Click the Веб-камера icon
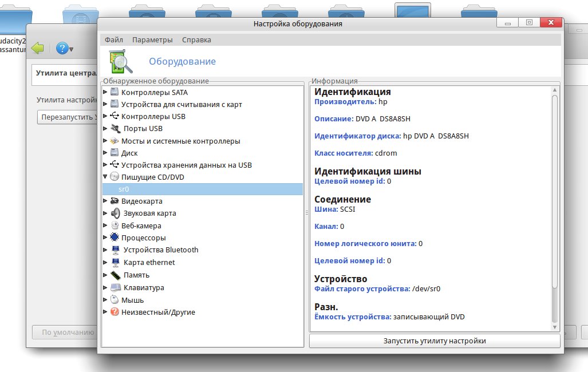 (115, 225)
